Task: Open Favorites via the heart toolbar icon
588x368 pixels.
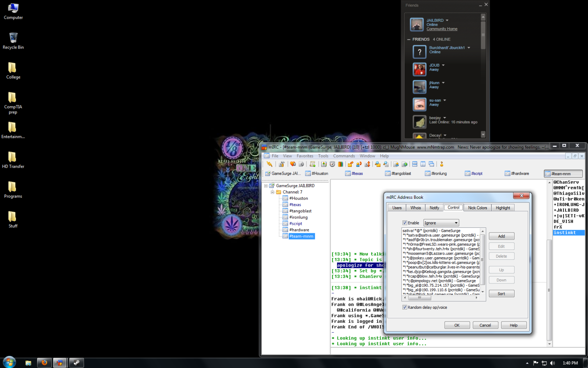Action: [x=293, y=164]
